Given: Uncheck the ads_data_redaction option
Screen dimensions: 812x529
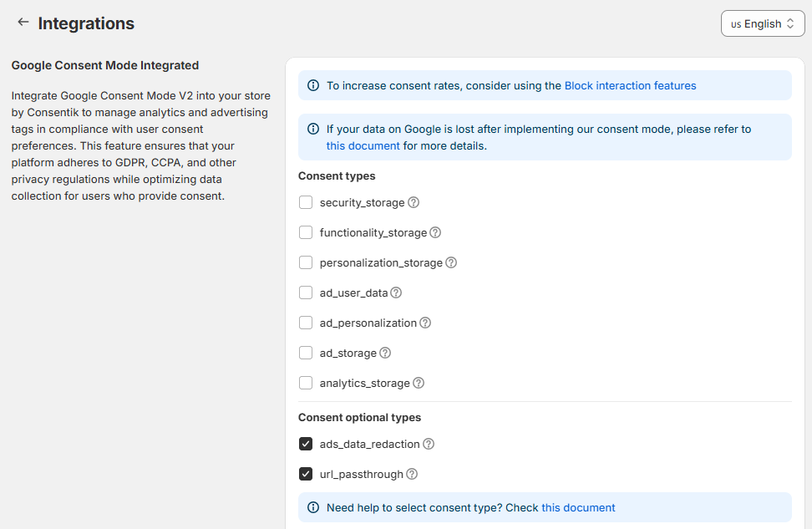Looking at the screenshot, I should [x=306, y=444].
